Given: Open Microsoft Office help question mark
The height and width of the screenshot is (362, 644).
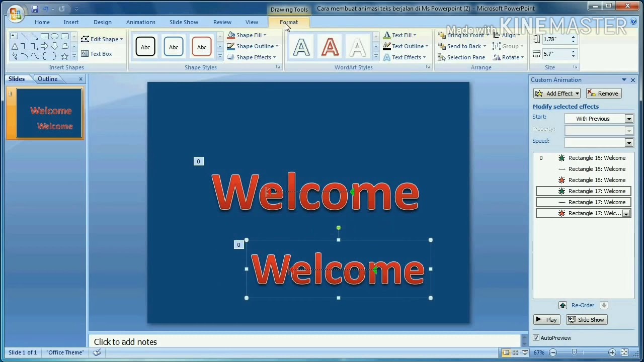Looking at the screenshot, I should coord(633,22).
